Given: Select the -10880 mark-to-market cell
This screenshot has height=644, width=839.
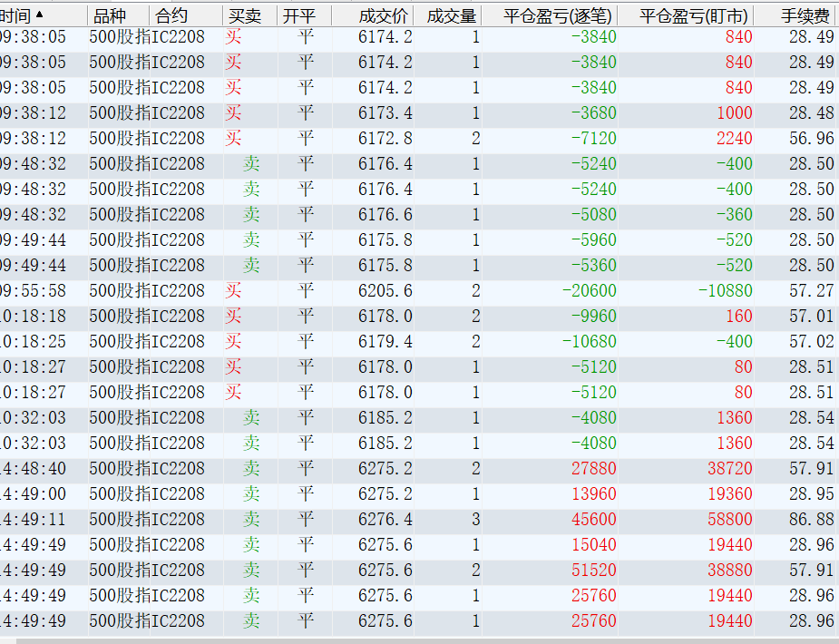Looking at the screenshot, I should [725, 291].
